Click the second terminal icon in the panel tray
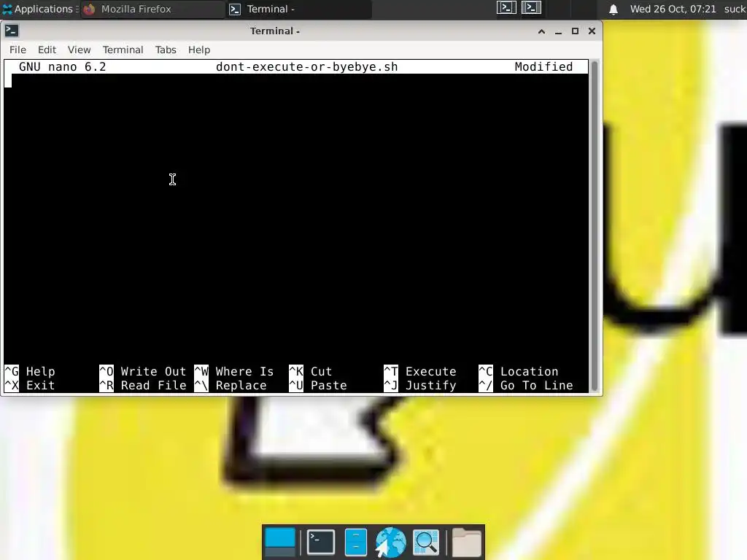This screenshot has width=747, height=560. [x=531, y=7]
